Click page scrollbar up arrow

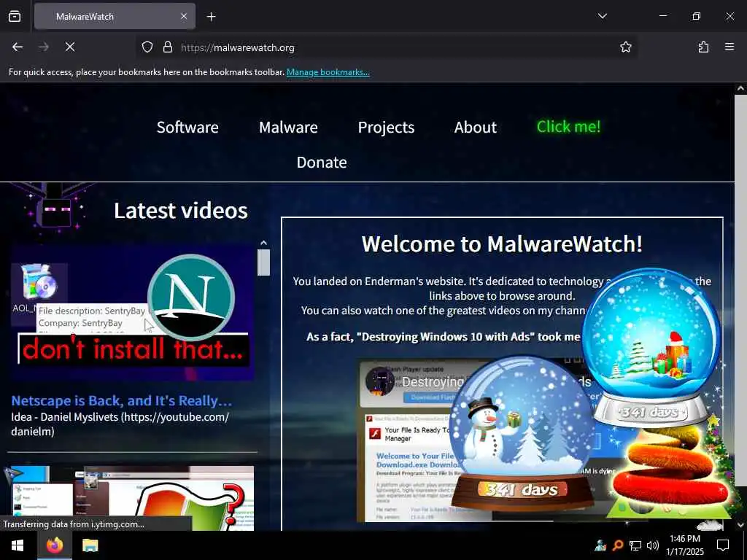pyautogui.click(x=740, y=88)
